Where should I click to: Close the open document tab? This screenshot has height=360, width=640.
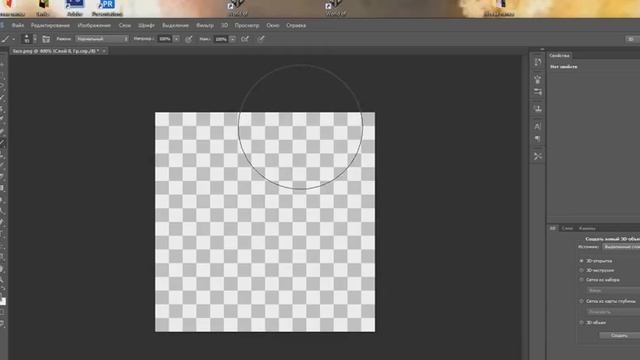[104, 51]
